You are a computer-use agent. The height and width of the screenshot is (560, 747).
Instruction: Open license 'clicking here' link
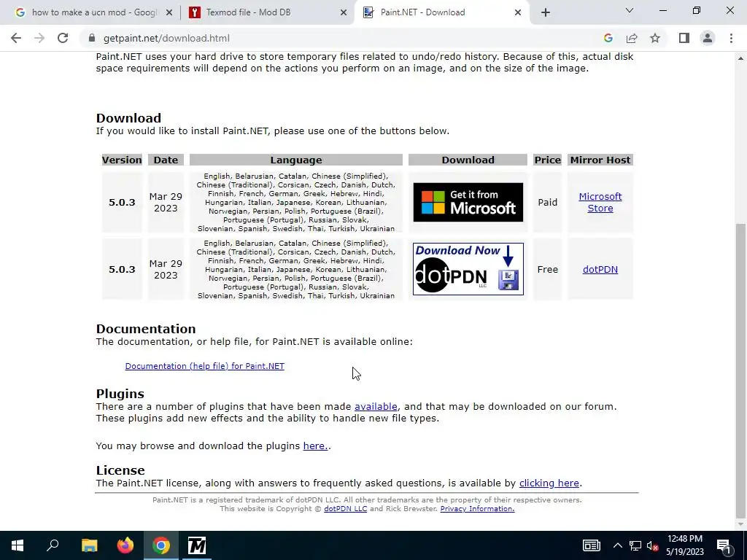(549, 483)
